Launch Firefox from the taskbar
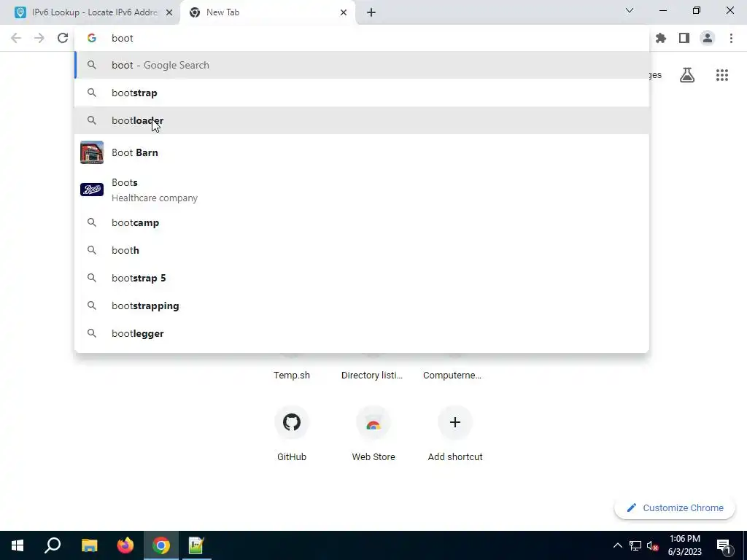This screenshot has width=747, height=560. click(x=125, y=545)
